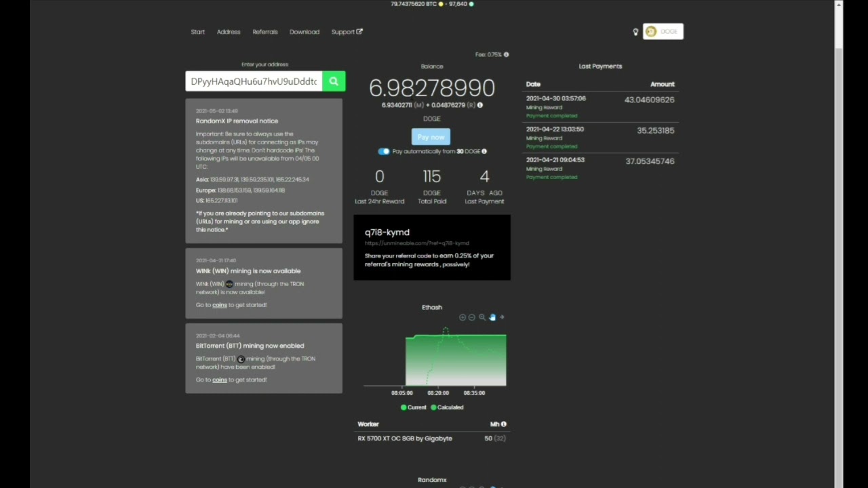Open the DOGE coin selector
Viewport: 868px width, 488px height.
(x=663, y=32)
